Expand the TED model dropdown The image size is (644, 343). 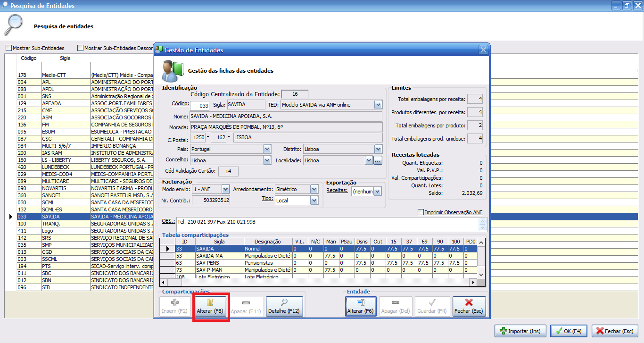tap(378, 104)
